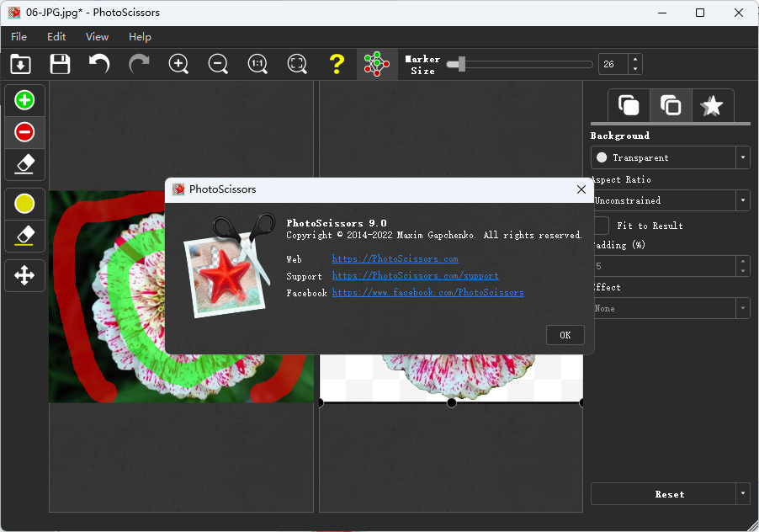Viewport: 759px width, 532px height.
Task: Select the yellow hair marker tool
Action: (x=24, y=204)
